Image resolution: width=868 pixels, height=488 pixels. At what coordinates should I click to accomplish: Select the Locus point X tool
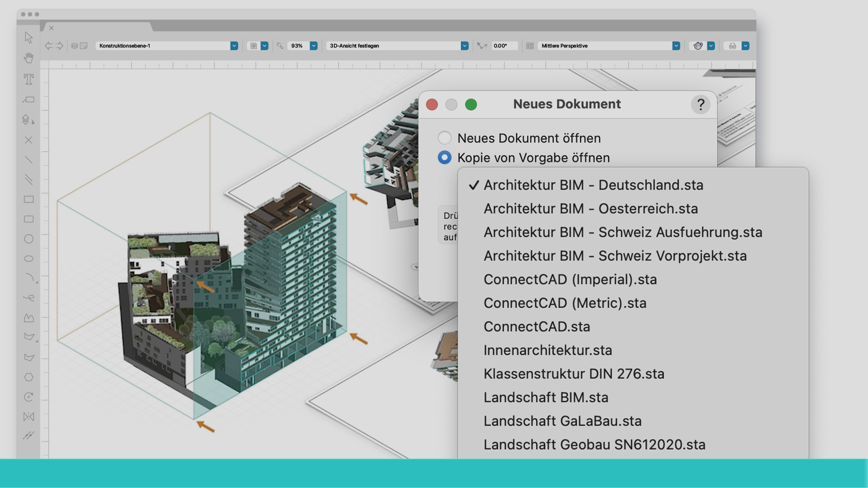pyautogui.click(x=28, y=140)
